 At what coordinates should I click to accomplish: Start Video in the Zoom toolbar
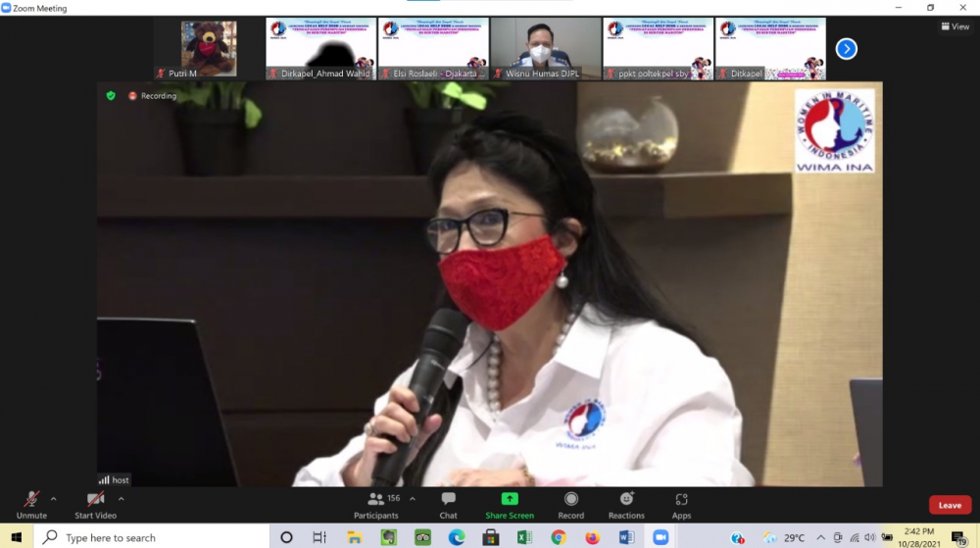pos(96,505)
